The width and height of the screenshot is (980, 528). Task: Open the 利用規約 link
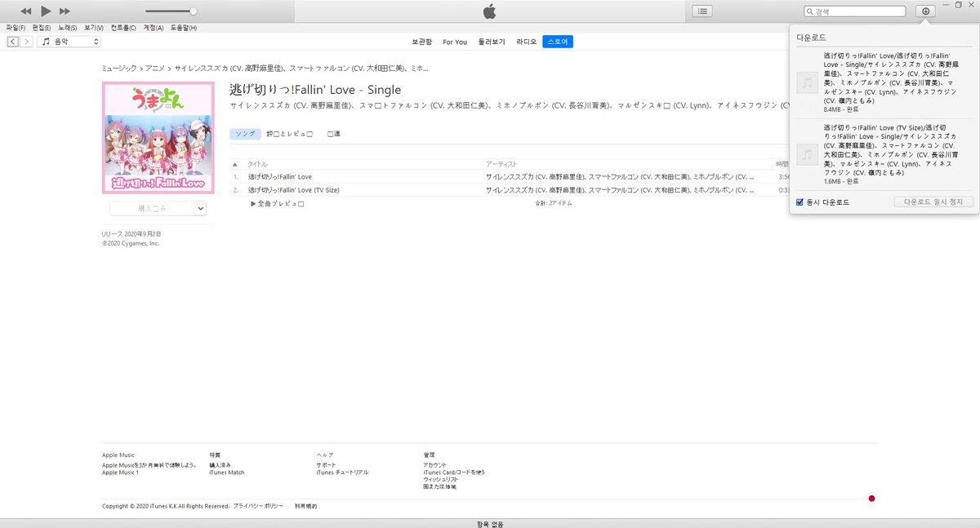click(305, 506)
